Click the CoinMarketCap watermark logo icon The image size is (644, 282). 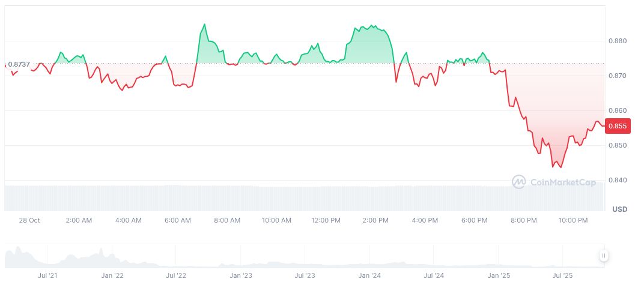coord(519,181)
